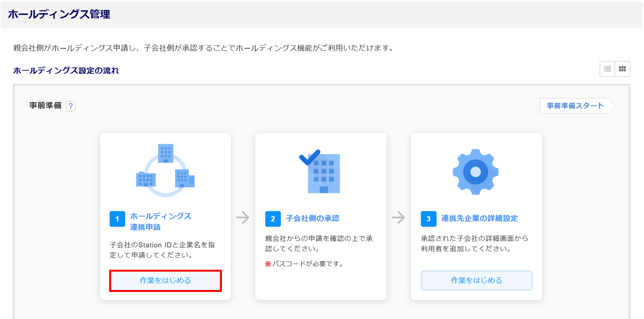The image size is (644, 319).
Task: Start work on holdings linkage application
Action: click(x=165, y=280)
